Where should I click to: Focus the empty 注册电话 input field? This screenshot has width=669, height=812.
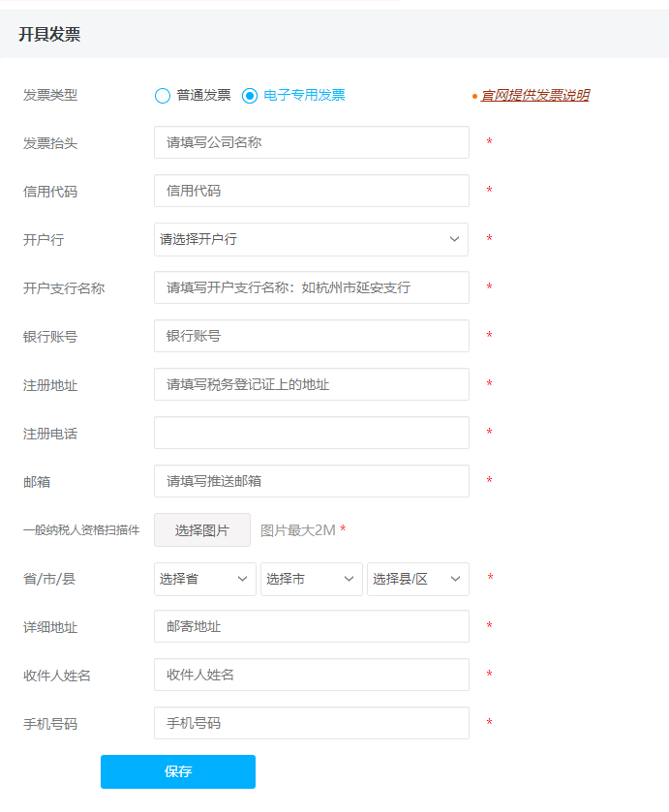(312, 433)
